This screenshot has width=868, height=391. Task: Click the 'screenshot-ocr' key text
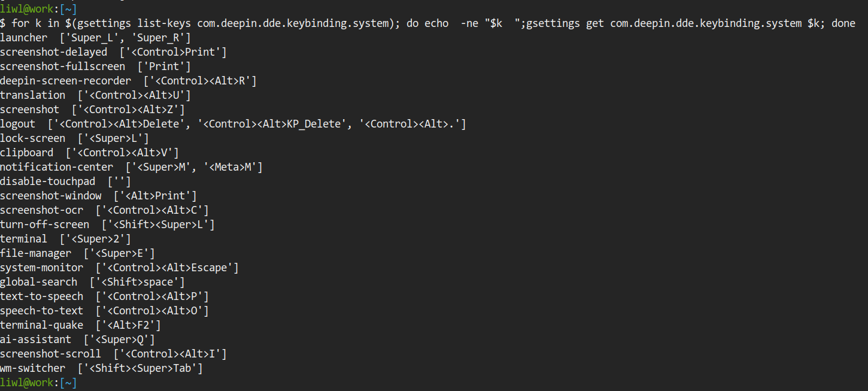pos(42,210)
